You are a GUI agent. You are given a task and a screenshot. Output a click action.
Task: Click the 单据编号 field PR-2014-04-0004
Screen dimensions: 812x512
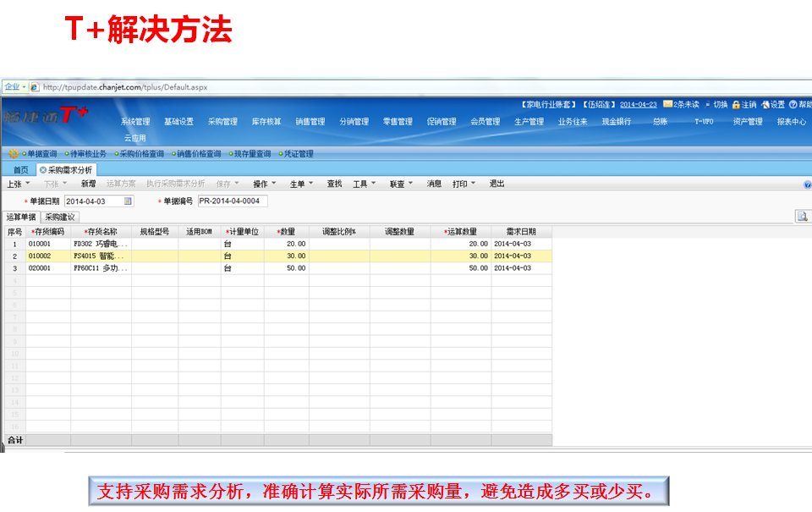coord(233,201)
